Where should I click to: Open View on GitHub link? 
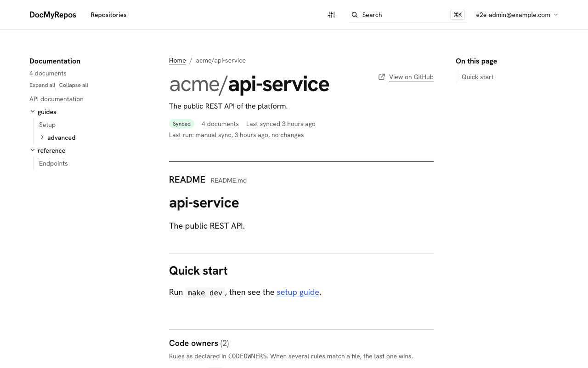(x=411, y=77)
